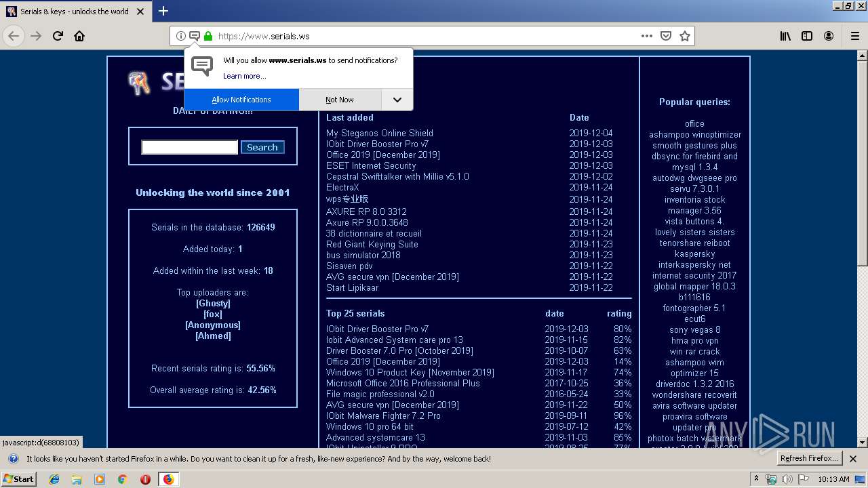
Task: Dismiss the Firefox refresh notification bar
Action: coord(853,459)
